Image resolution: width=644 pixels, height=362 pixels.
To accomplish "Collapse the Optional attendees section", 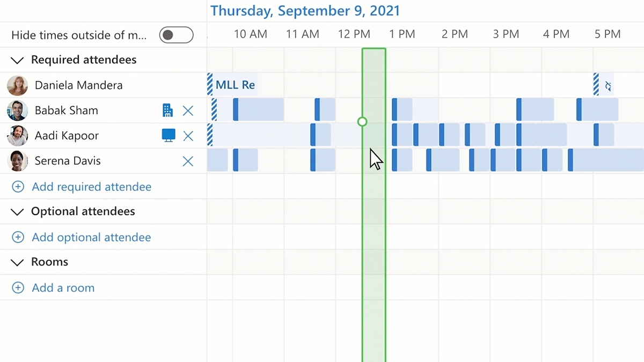I will pyautogui.click(x=18, y=212).
